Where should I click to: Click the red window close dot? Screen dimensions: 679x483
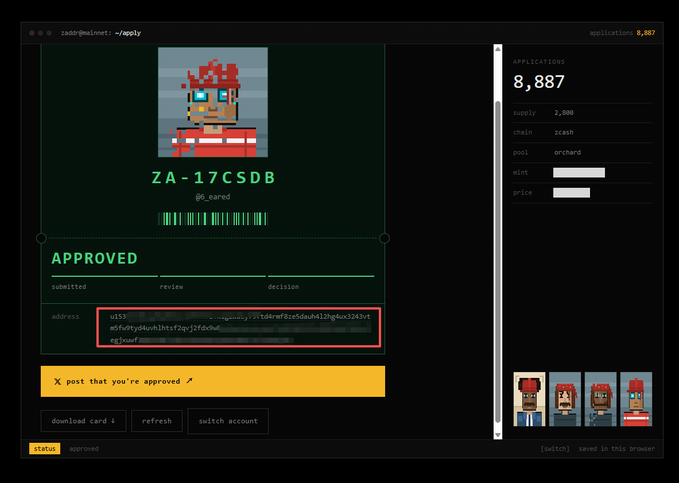32,33
